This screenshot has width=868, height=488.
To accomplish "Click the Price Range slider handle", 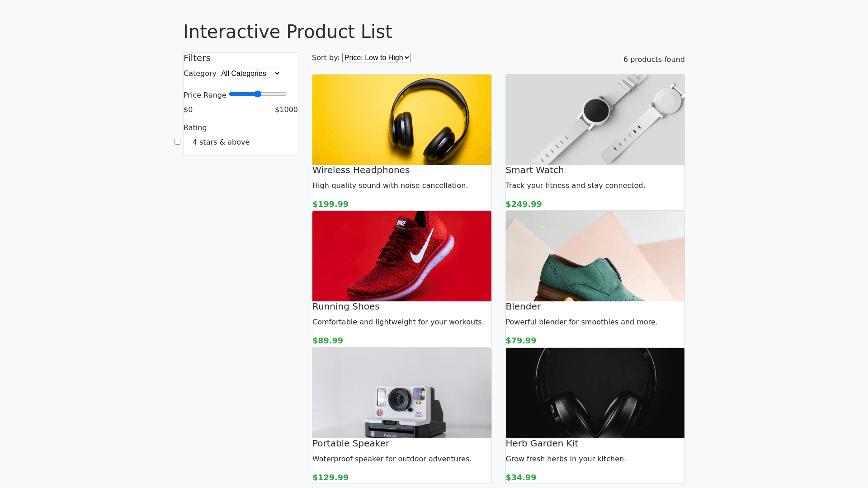I will coord(258,94).
